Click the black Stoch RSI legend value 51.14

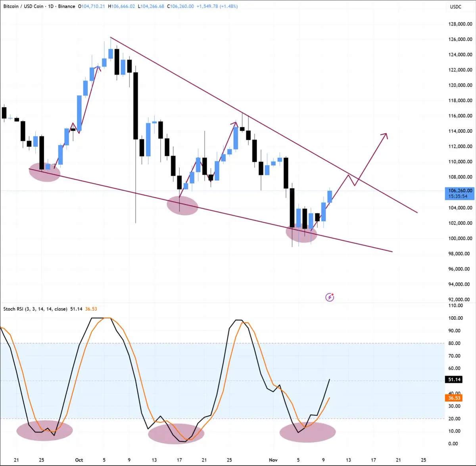[x=76, y=309]
